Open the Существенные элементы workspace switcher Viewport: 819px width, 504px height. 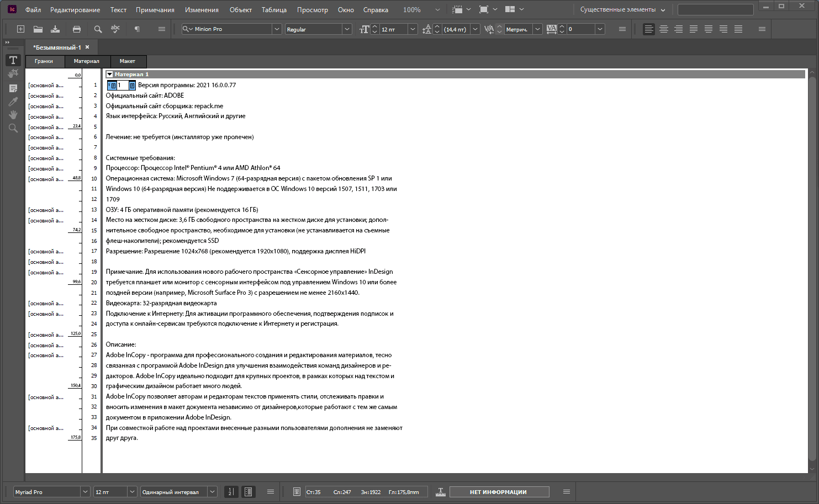coord(622,10)
